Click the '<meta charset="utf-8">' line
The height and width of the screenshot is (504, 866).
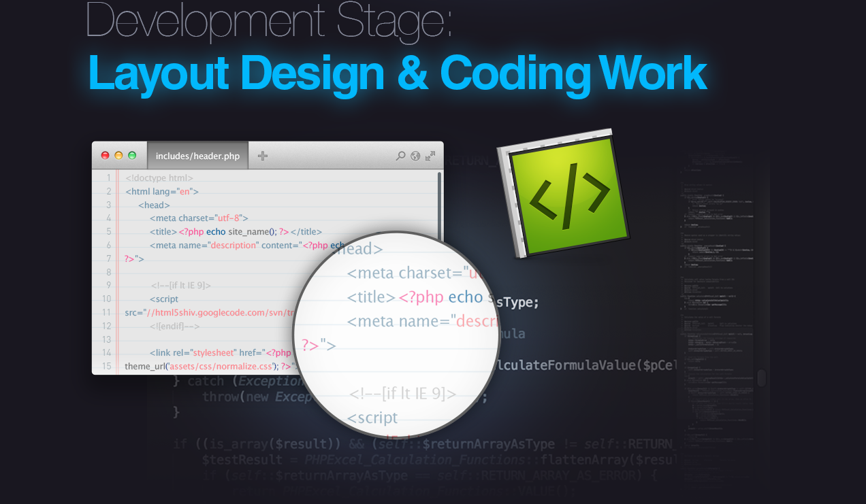tap(199, 218)
